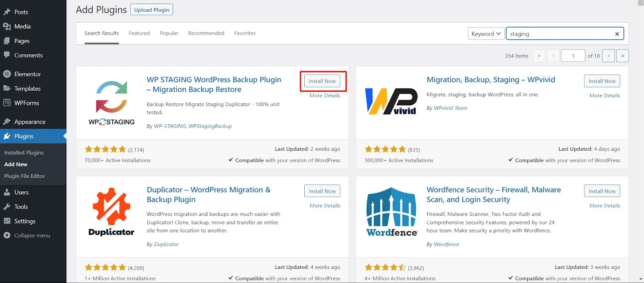The width and height of the screenshot is (644, 283).
Task: Open the Keyword search type dropdown
Action: pyautogui.click(x=486, y=34)
